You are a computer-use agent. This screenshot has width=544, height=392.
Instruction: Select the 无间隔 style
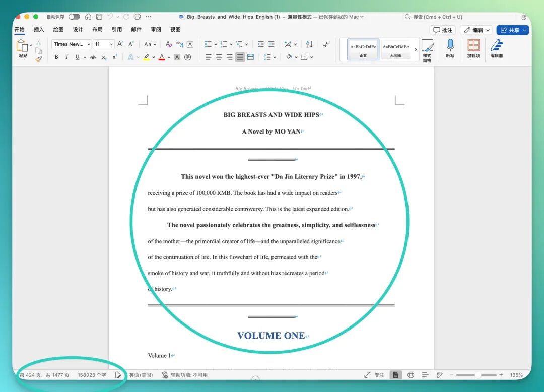tap(395, 49)
